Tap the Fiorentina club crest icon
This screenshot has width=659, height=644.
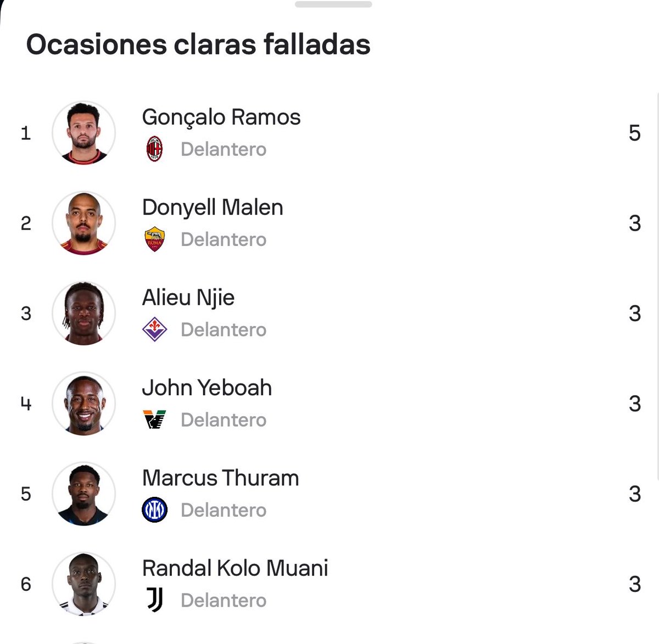tap(155, 329)
